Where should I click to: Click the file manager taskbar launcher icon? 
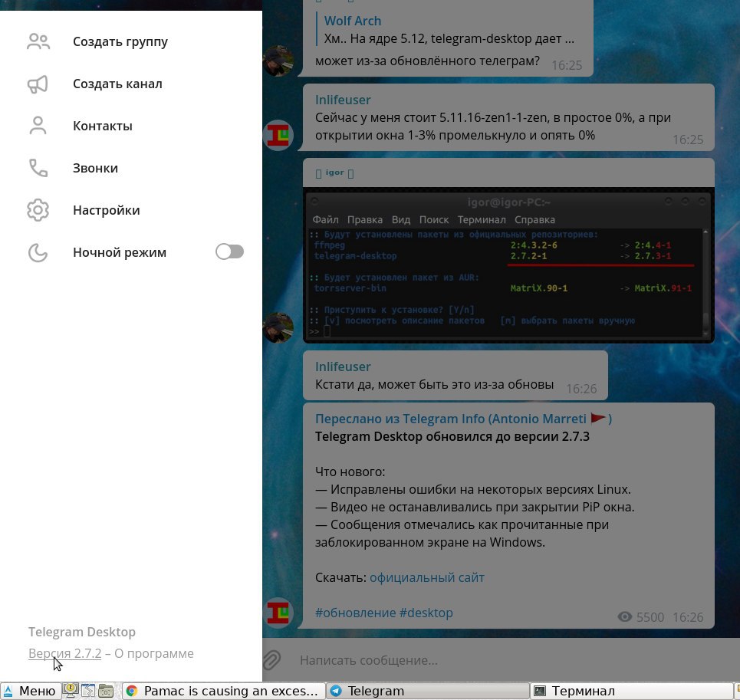click(x=106, y=691)
